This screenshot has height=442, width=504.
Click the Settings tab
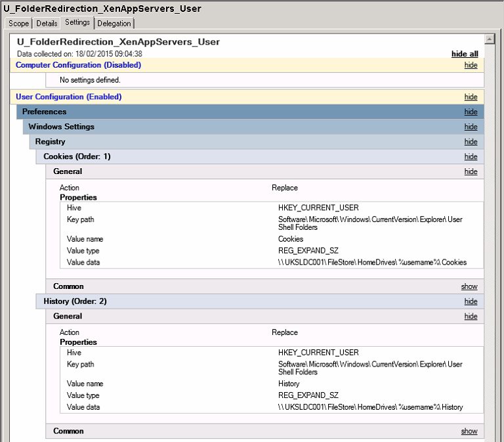[x=77, y=23]
